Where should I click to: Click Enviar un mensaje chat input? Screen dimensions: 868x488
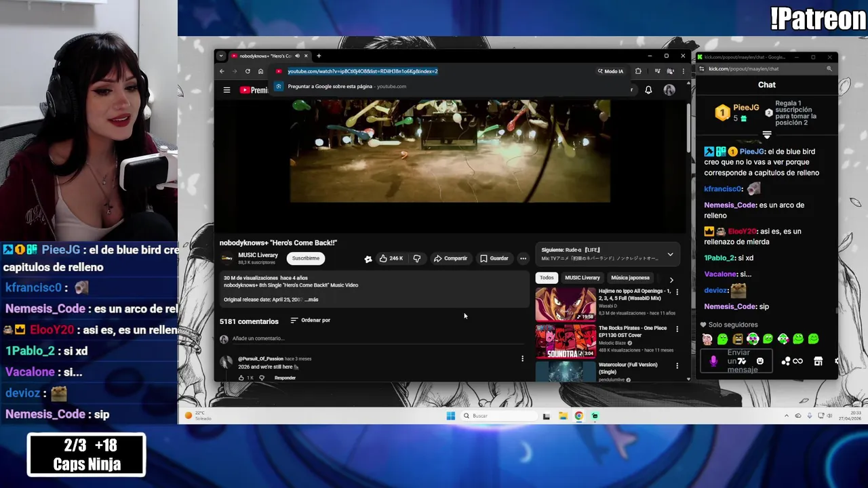[x=738, y=361]
